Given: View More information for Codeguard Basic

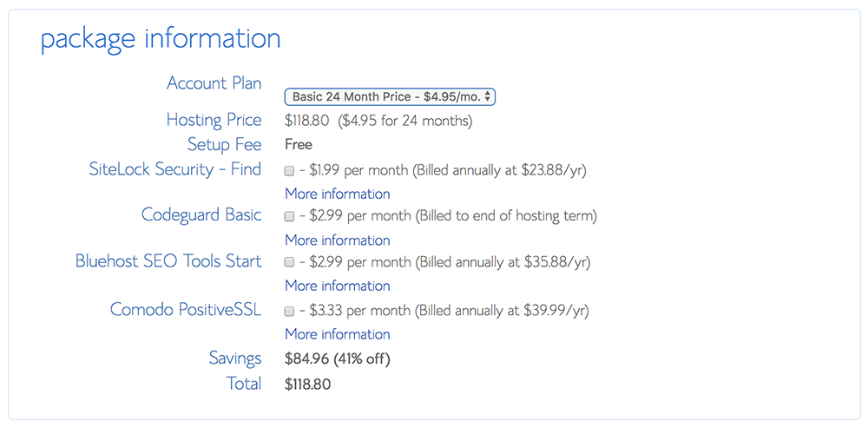Looking at the screenshot, I should tap(337, 240).
